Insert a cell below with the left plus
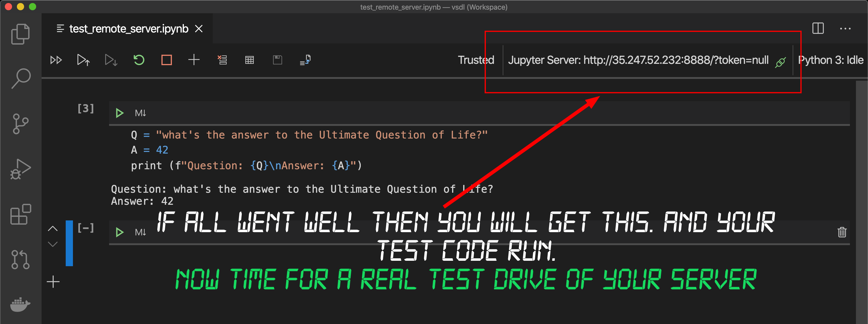 pos(53,282)
